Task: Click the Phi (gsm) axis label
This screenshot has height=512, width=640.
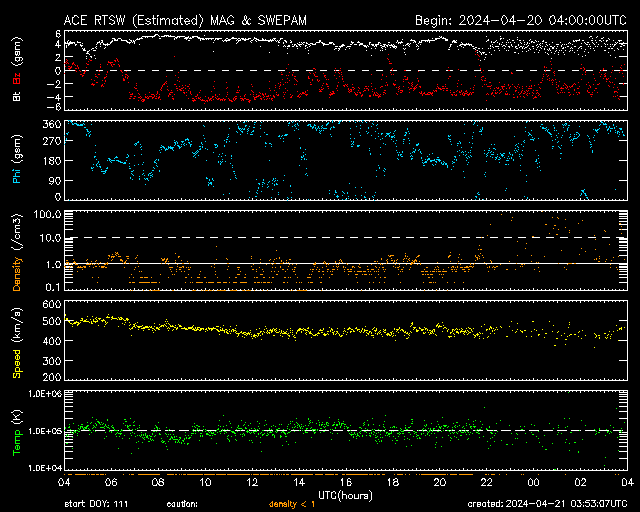Action: [x=17, y=165]
